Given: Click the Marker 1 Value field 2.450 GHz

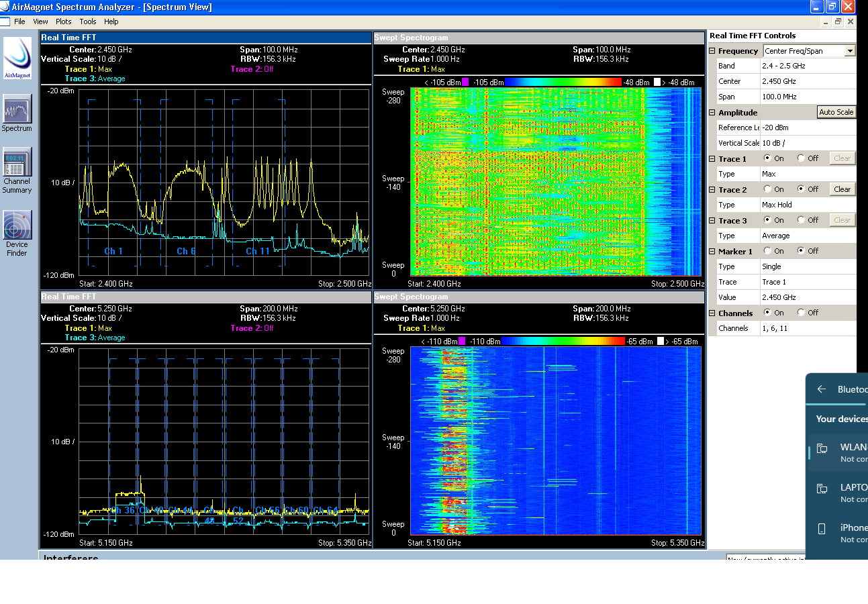Looking at the screenshot, I should (x=808, y=297).
